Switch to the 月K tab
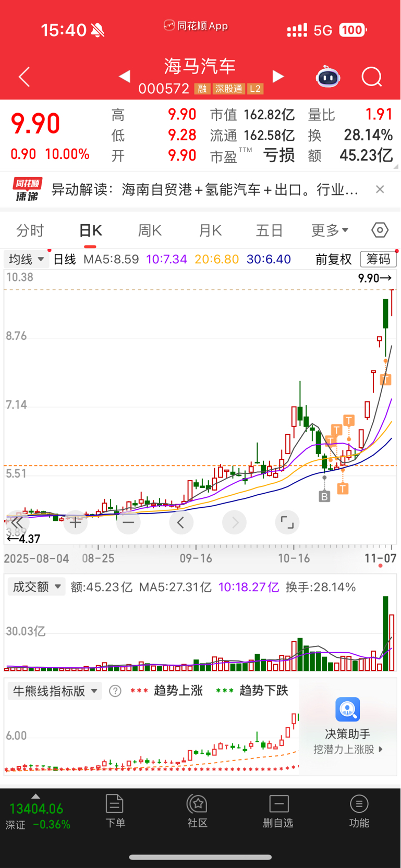The width and height of the screenshot is (401, 868). click(210, 230)
